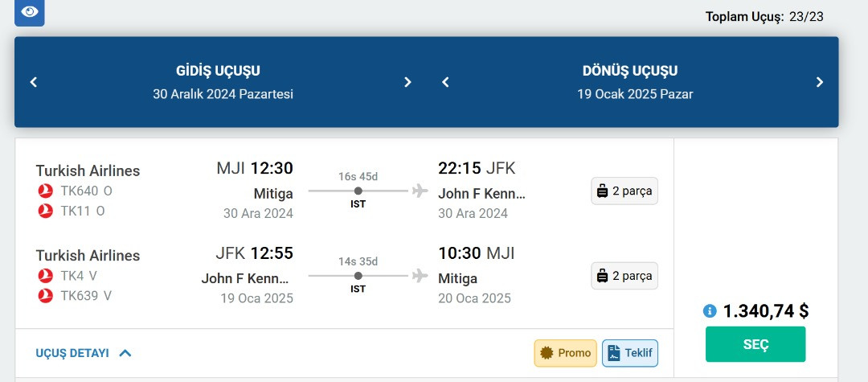This screenshot has height=382, width=868.
Task: Go to previous return date
Action: pos(445,82)
